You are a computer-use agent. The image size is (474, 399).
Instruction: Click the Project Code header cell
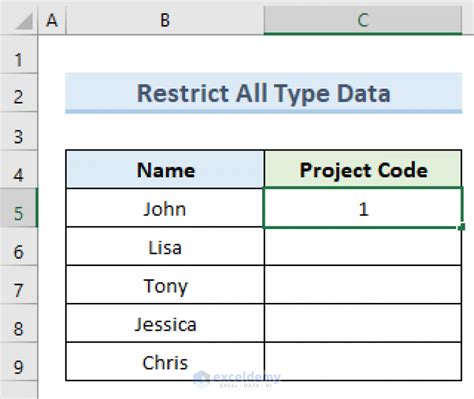click(363, 169)
